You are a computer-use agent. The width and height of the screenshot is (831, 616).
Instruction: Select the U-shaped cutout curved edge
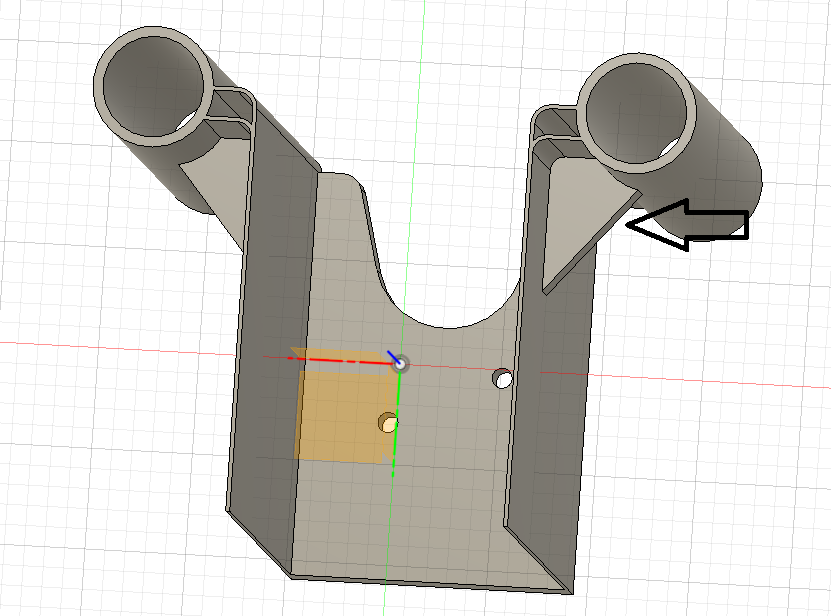(x=450, y=325)
